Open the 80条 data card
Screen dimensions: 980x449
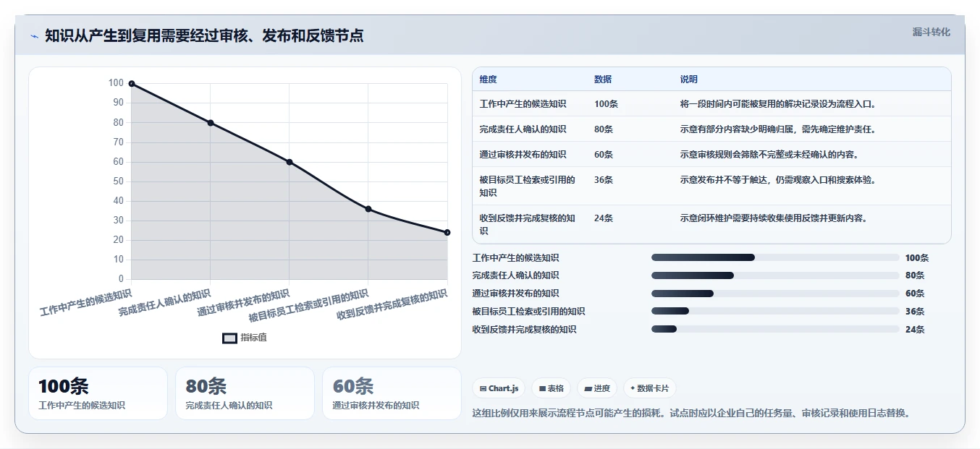point(245,393)
